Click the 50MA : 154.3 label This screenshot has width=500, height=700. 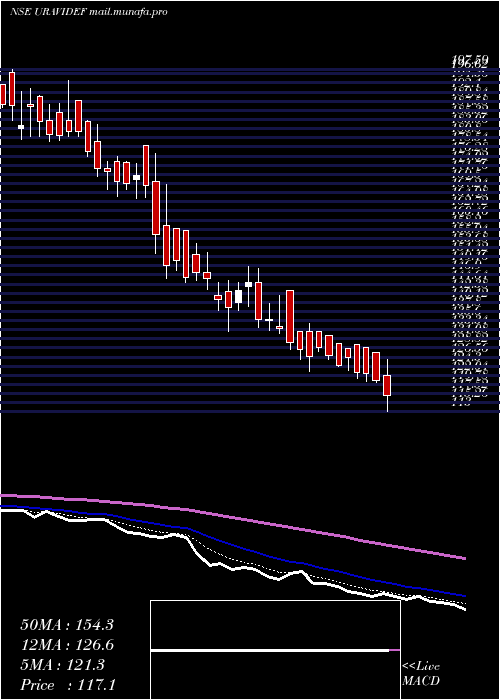coord(67,625)
